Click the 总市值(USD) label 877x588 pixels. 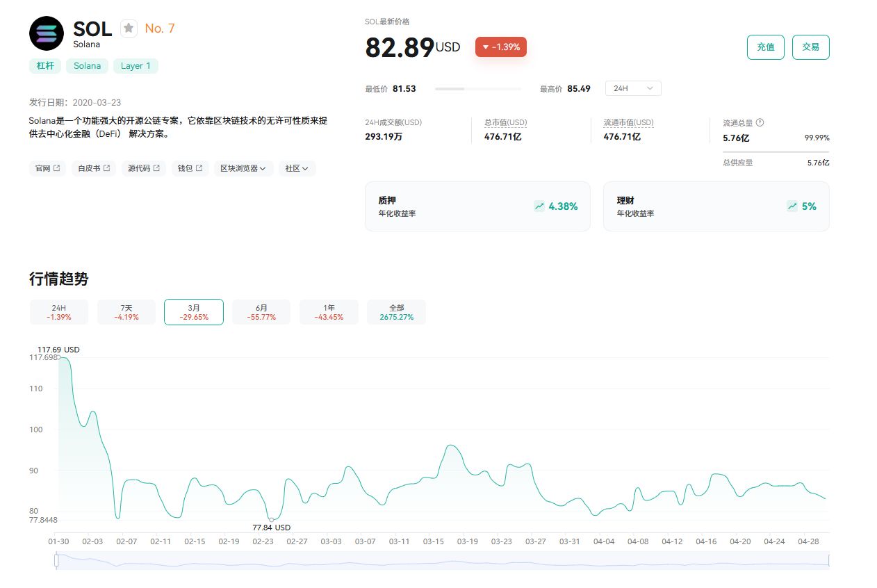pyautogui.click(x=506, y=122)
